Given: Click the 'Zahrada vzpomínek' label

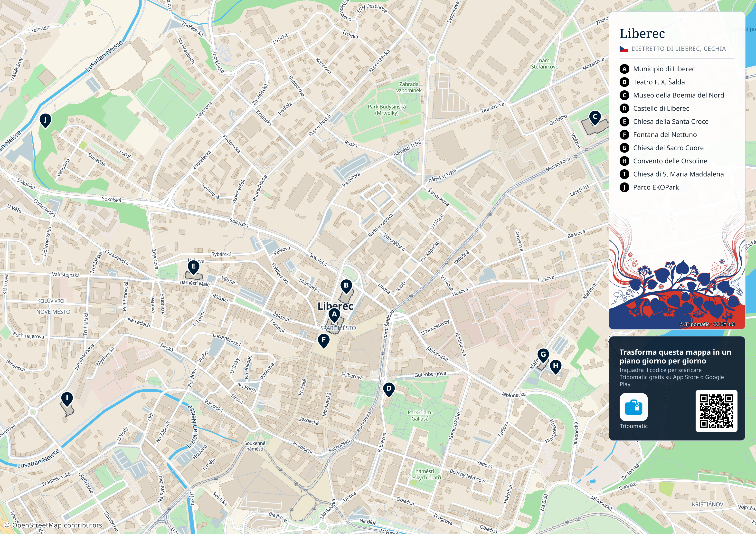Looking at the screenshot, I should 409,87.
